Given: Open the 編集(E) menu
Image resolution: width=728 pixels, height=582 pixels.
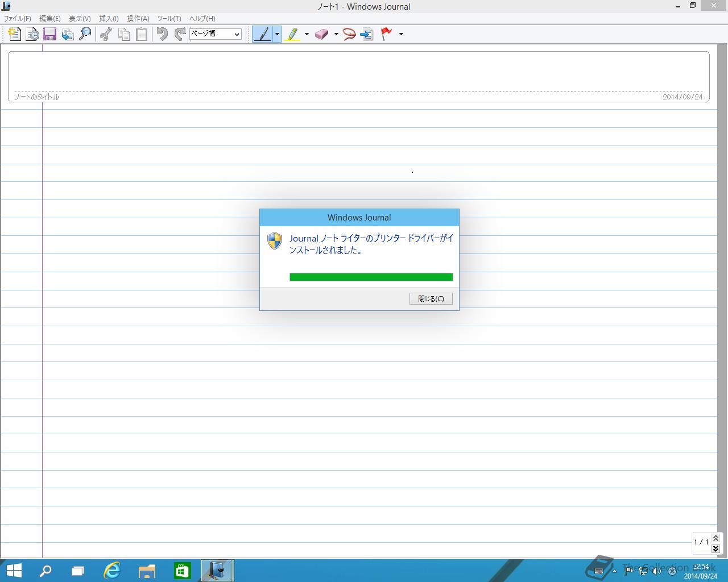Looking at the screenshot, I should coord(49,18).
